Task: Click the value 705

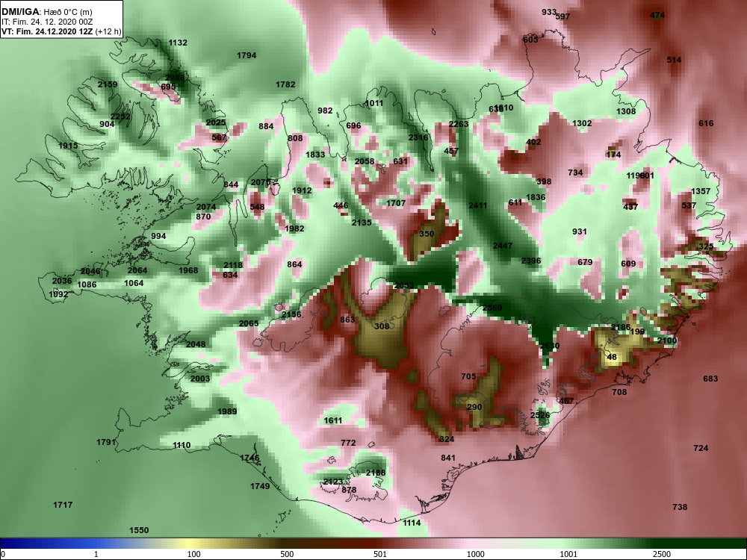Action: 468,376
